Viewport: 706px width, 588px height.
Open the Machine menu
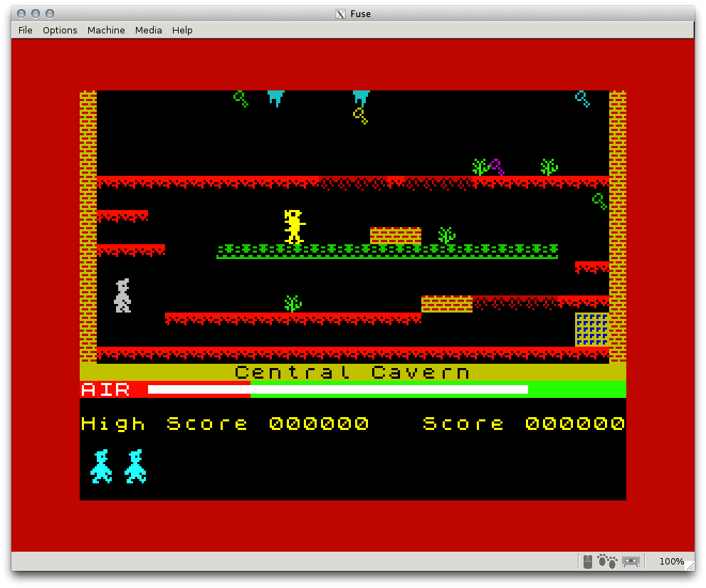[x=106, y=31]
